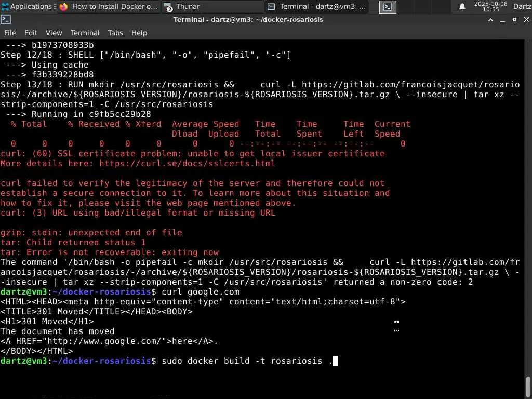
Task: Click the date and time clock
Action: point(490,6)
